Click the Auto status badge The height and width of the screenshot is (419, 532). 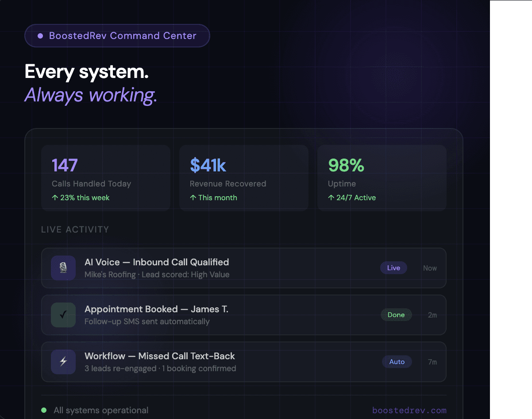pos(397,362)
